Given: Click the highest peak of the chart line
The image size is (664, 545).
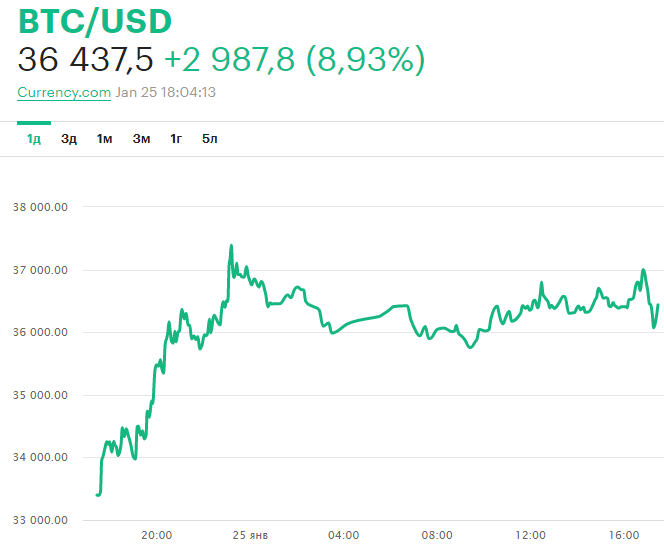Looking at the screenshot, I should [x=232, y=246].
